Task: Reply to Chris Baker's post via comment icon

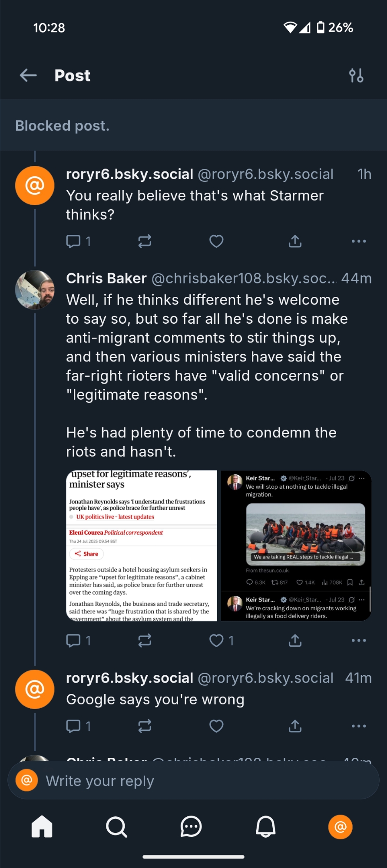Action: coord(73,641)
